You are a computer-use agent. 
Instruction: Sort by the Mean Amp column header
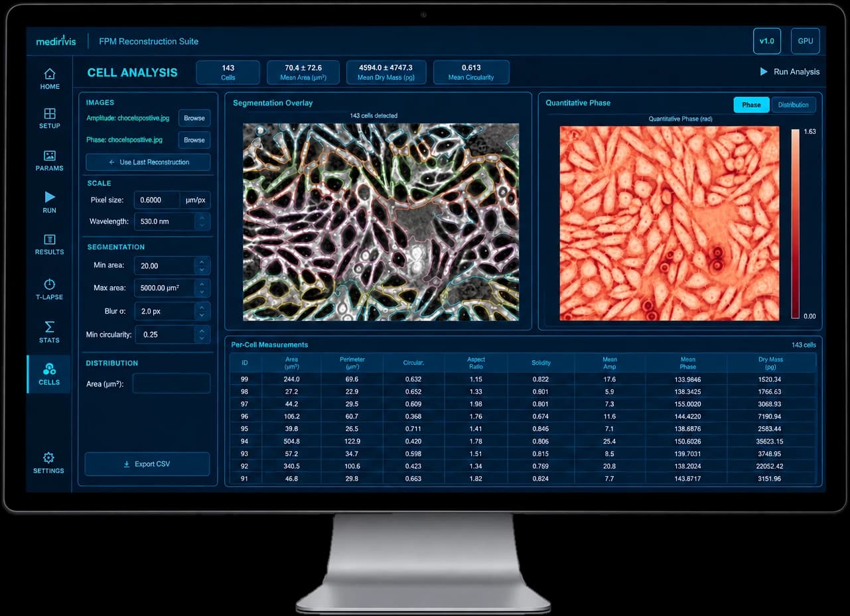pyautogui.click(x=610, y=363)
